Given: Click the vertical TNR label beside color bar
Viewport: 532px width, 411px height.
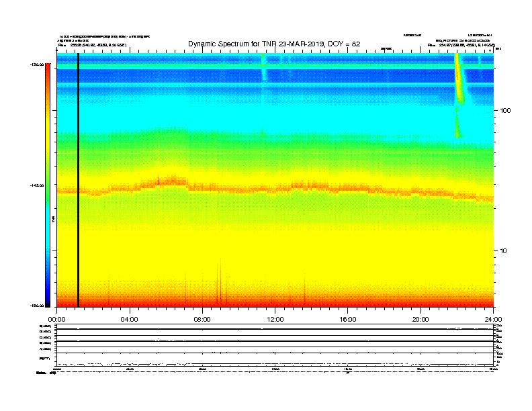Looking at the screenshot, I should point(54,219).
